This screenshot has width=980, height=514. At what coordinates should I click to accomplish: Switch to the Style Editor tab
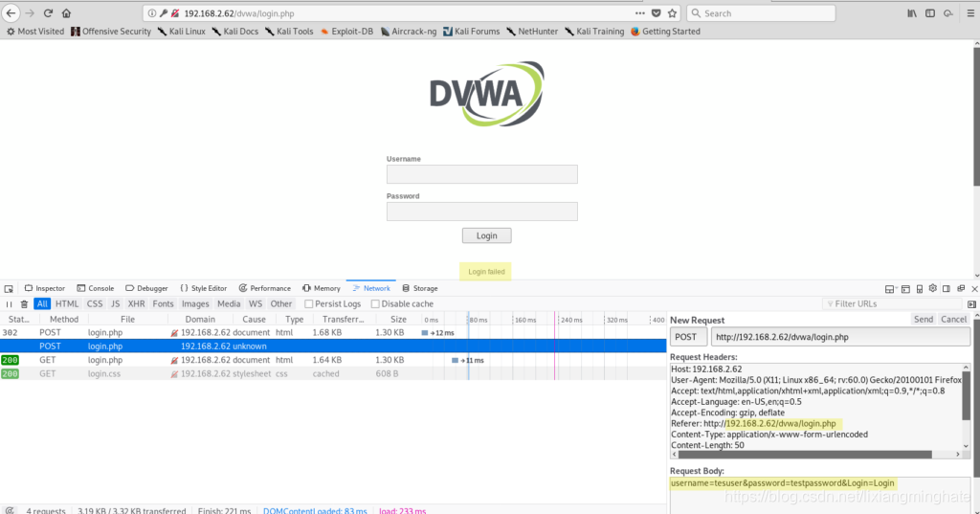[203, 288]
